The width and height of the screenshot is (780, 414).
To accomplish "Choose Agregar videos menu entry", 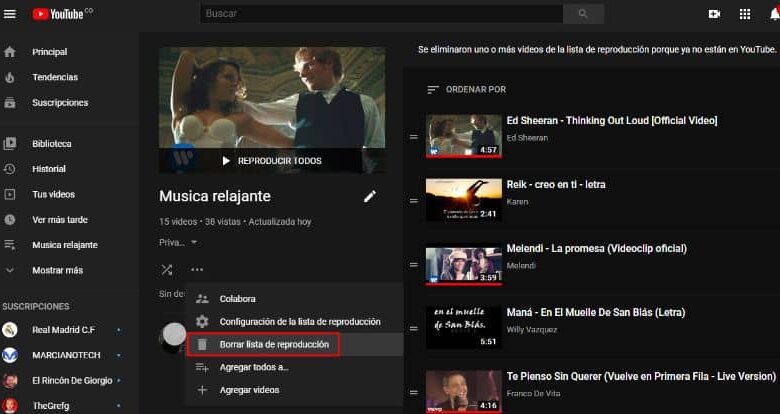I will point(294,390).
